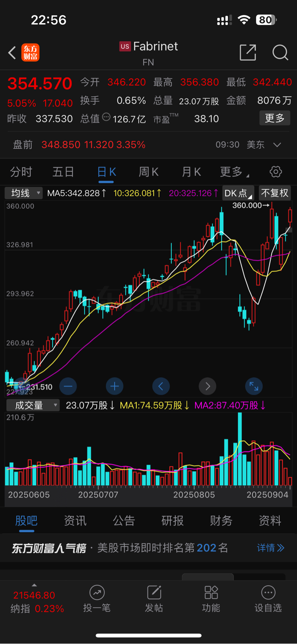297x644 pixels.
Task: Open the 财务 tab
Action: tap(221, 521)
